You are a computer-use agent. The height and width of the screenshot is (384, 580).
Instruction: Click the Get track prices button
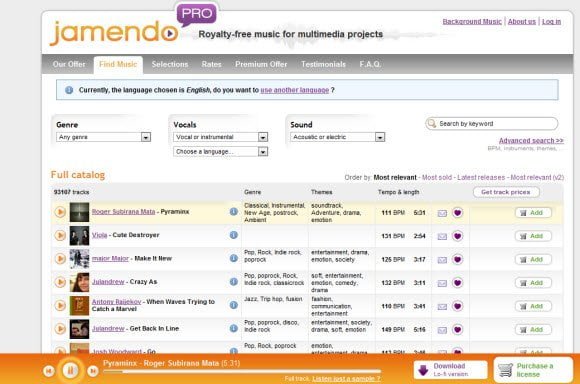click(x=506, y=192)
